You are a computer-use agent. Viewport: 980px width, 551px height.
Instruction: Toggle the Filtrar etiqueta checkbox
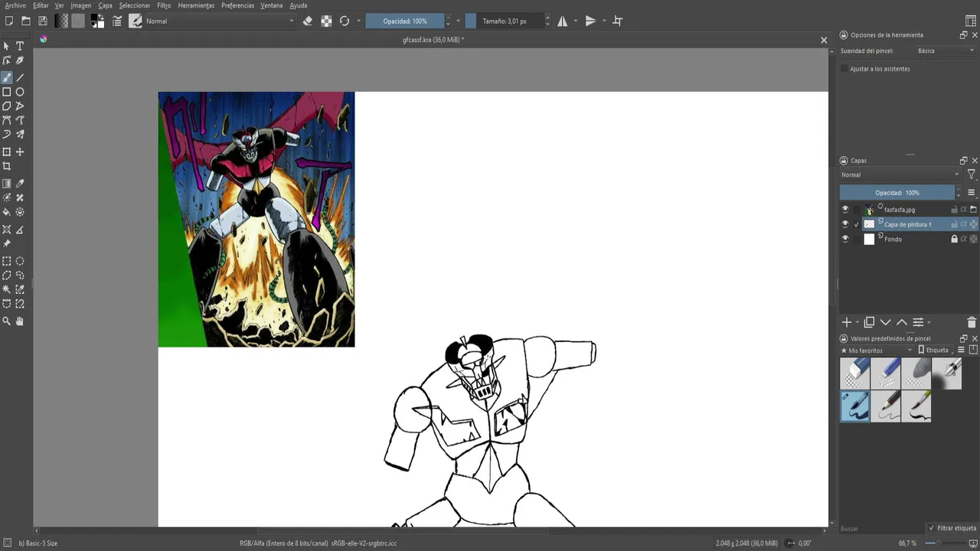coord(931,528)
